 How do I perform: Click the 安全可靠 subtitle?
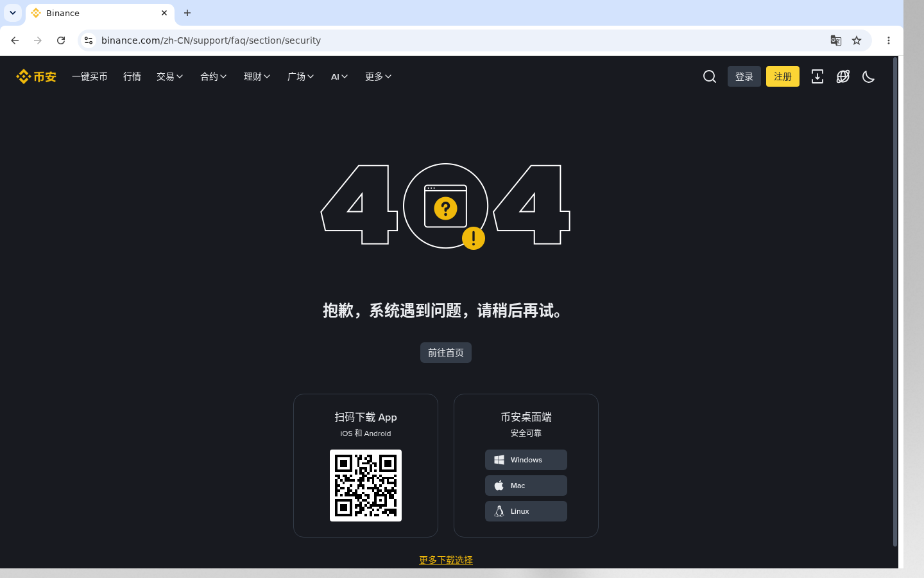pyautogui.click(x=526, y=433)
